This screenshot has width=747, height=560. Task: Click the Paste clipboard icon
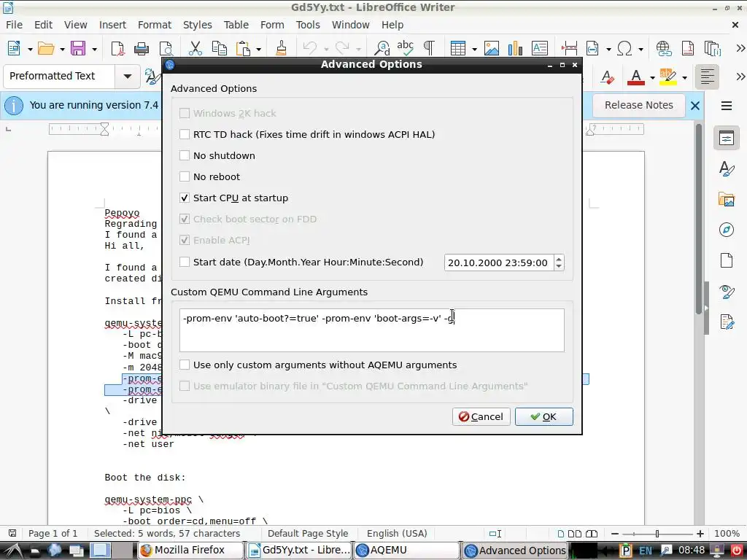pos(244,48)
